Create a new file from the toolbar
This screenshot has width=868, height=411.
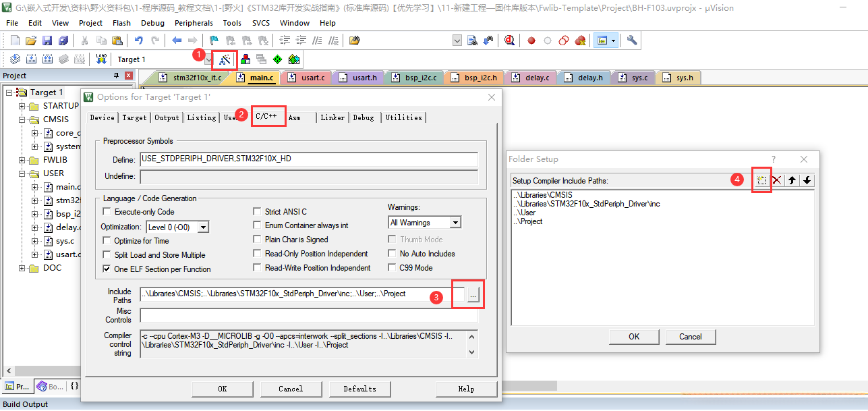point(15,40)
